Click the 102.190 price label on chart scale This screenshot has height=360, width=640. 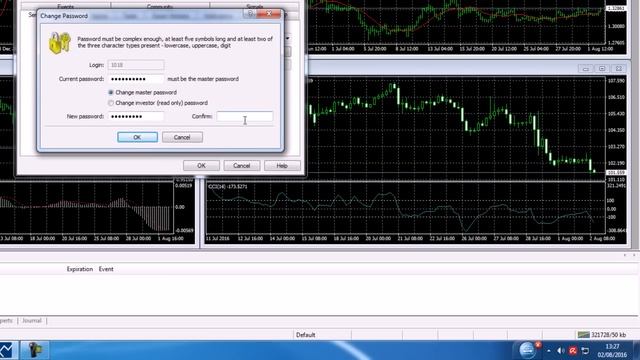(616, 163)
